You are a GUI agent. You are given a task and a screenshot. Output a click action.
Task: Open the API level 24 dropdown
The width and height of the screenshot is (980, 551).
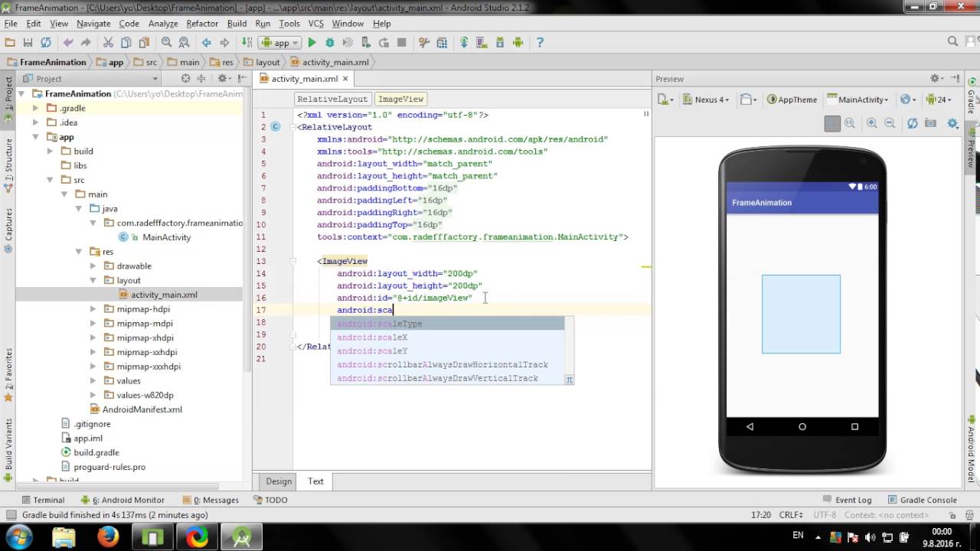pos(937,99)
